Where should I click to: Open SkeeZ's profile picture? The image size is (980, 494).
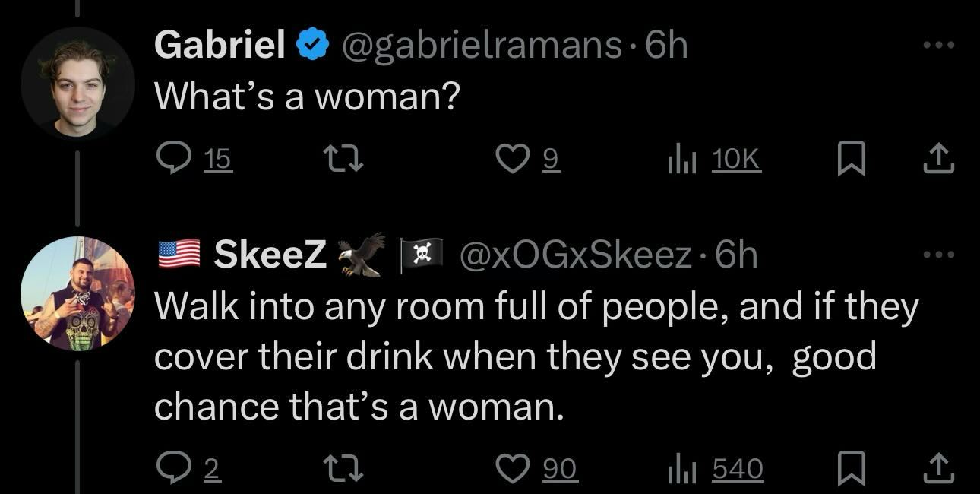click(77, 293)
